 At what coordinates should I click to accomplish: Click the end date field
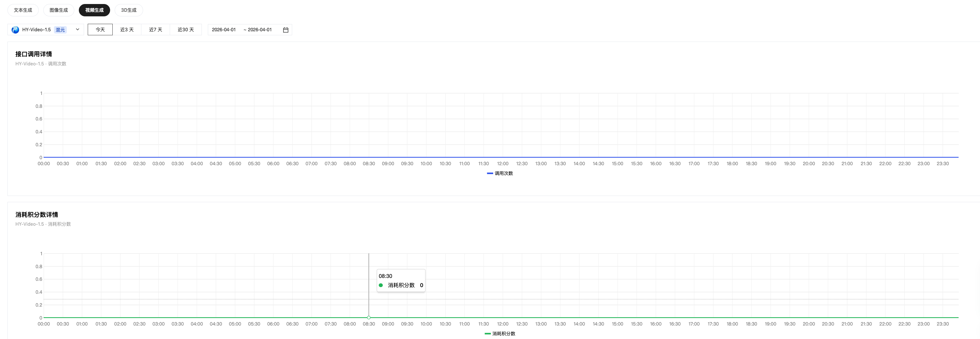[x=260, y=30]
